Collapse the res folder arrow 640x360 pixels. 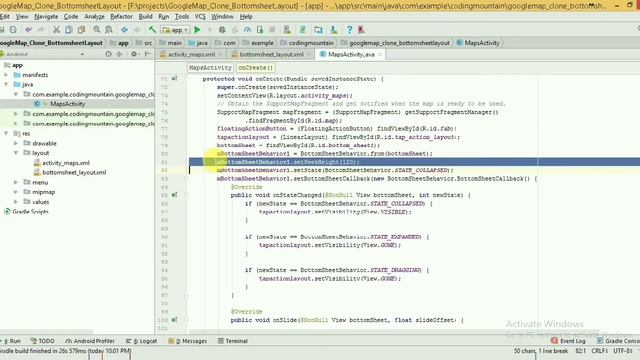6,133
